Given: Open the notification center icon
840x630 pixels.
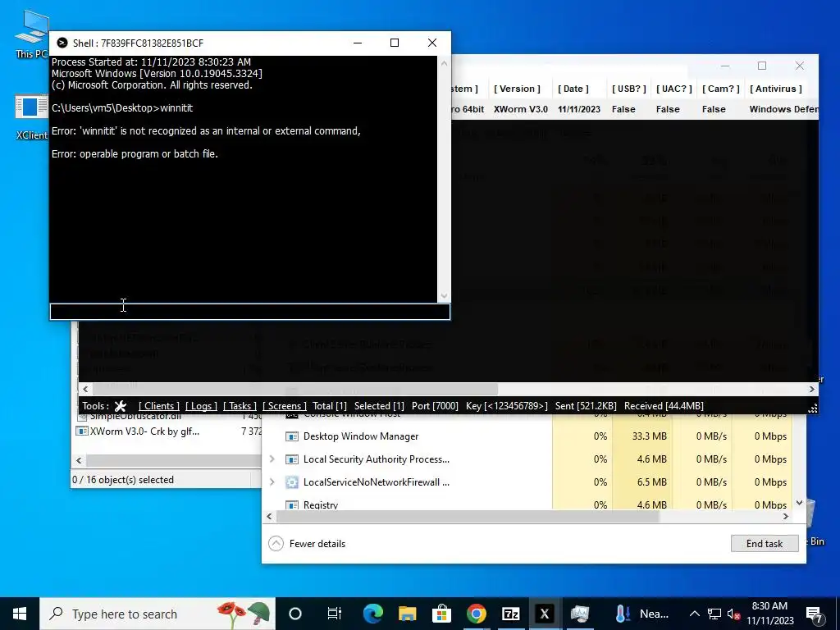Looking at the screenshot, I should click(x=815, y=614).
